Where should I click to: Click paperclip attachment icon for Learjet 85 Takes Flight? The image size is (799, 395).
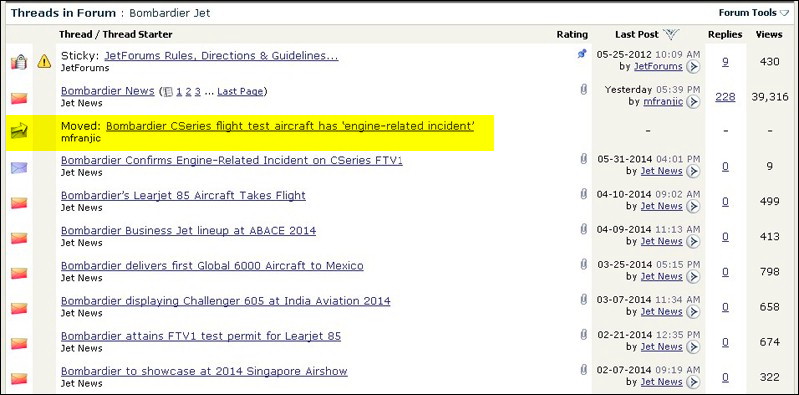click(x=583, y=194)
